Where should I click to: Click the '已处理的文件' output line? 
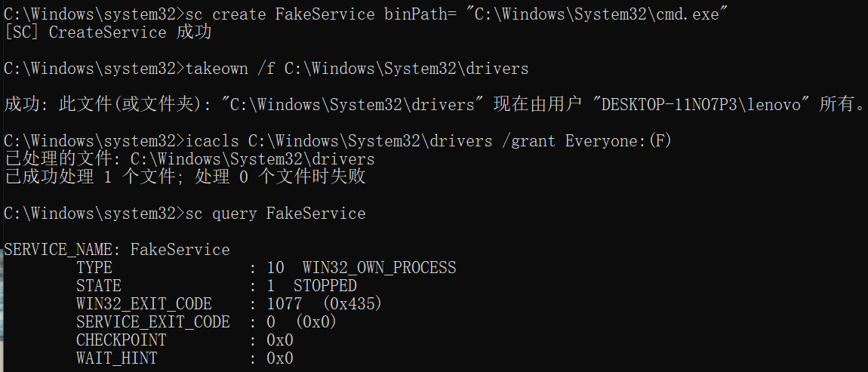pyautogui.click(x=189, y=159)
